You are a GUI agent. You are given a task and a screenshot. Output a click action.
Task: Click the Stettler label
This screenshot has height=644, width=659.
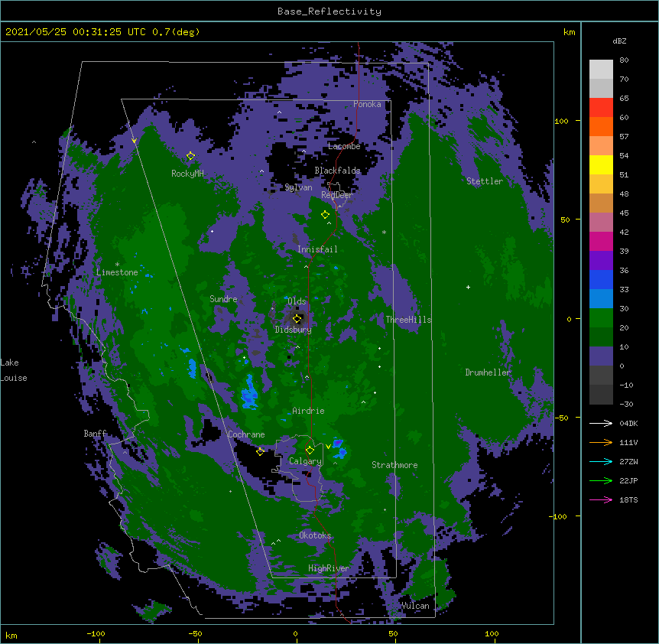click(x=485, y=181)
